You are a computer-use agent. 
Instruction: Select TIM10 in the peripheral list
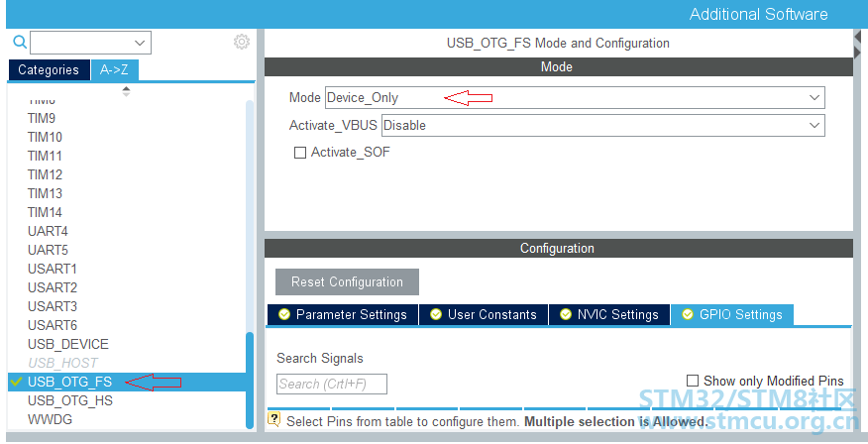pyautogui.click(x=45, y=137)
